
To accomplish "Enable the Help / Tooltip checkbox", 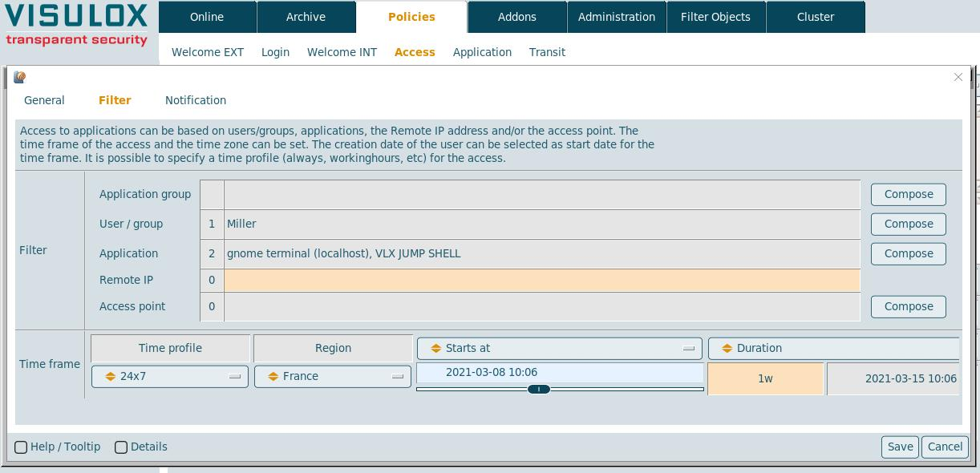I will [22, 447].
